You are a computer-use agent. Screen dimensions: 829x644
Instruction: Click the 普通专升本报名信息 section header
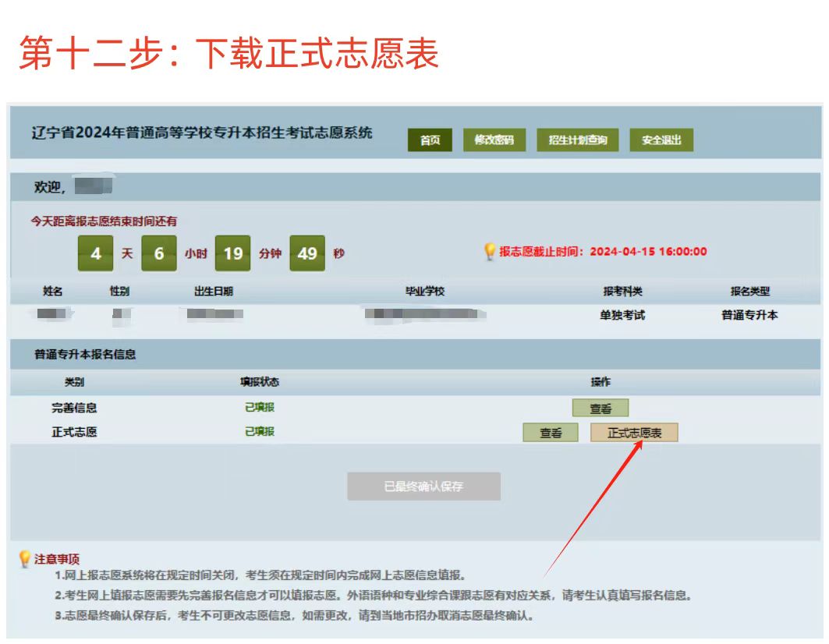85,354
